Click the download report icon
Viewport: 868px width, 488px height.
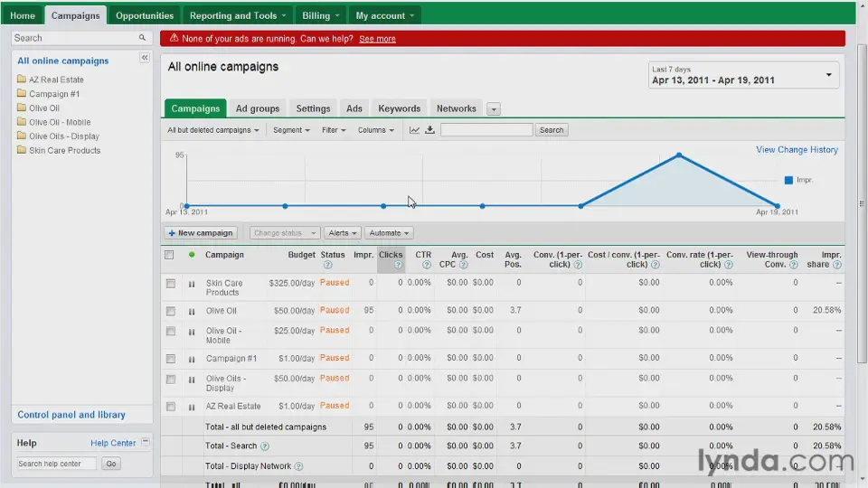429,130
